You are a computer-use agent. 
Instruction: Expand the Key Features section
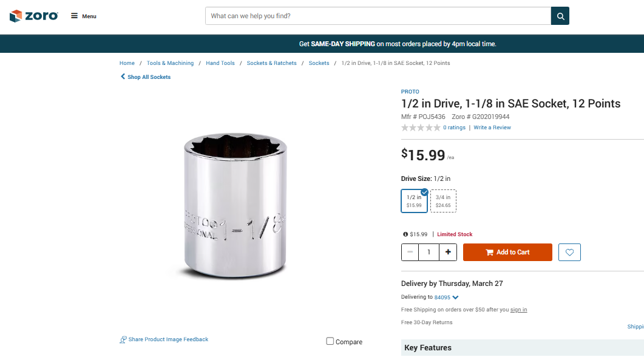pos(428,348)
